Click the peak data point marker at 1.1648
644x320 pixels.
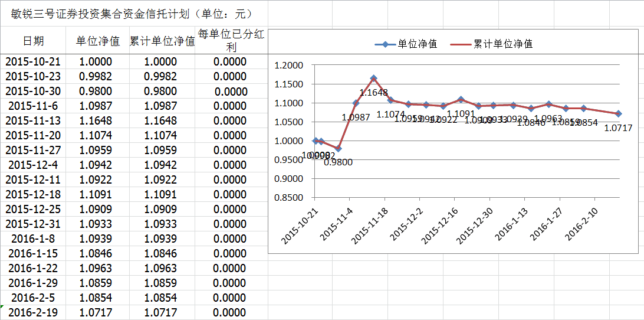(373, 79)
